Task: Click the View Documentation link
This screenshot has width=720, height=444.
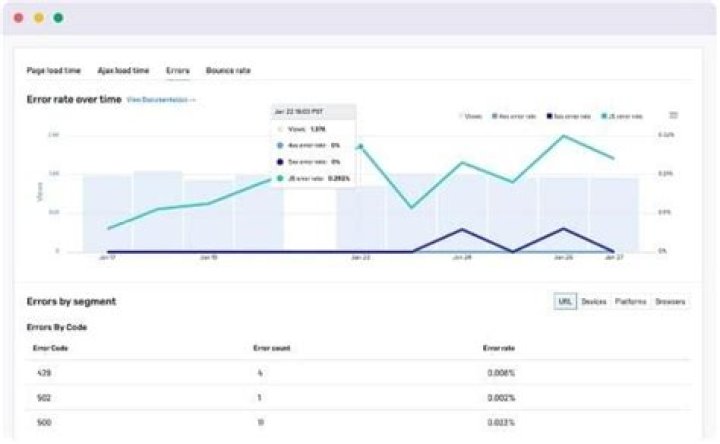Action: (x=161, y=100)
